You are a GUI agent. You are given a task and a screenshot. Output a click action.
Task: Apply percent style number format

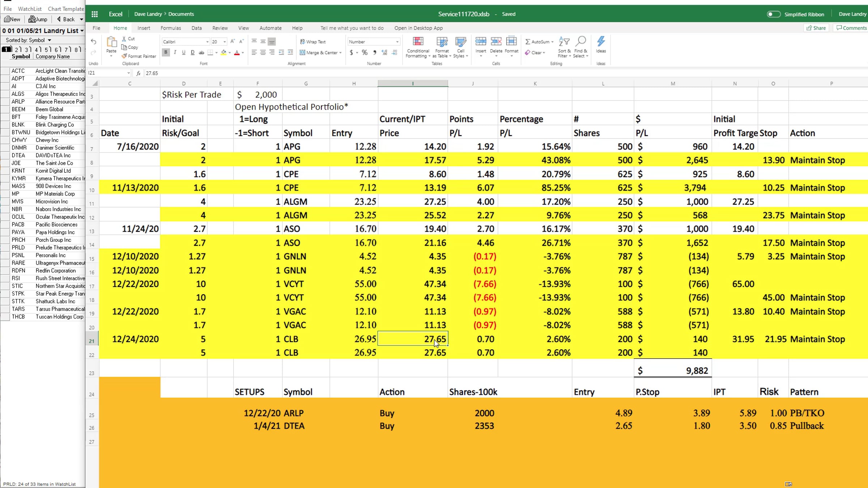coord(365,52)
